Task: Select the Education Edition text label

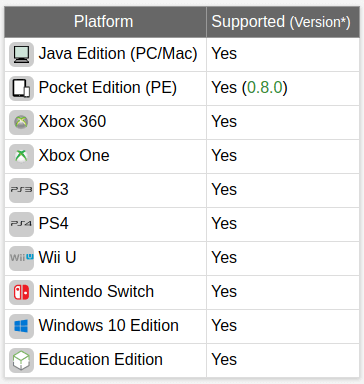Action: point(101,359)
